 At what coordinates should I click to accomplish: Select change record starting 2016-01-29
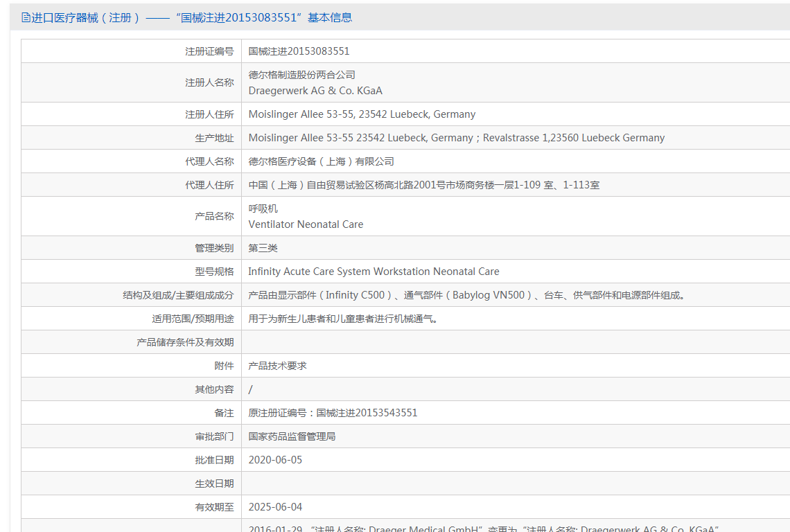(x=484, y=529)
